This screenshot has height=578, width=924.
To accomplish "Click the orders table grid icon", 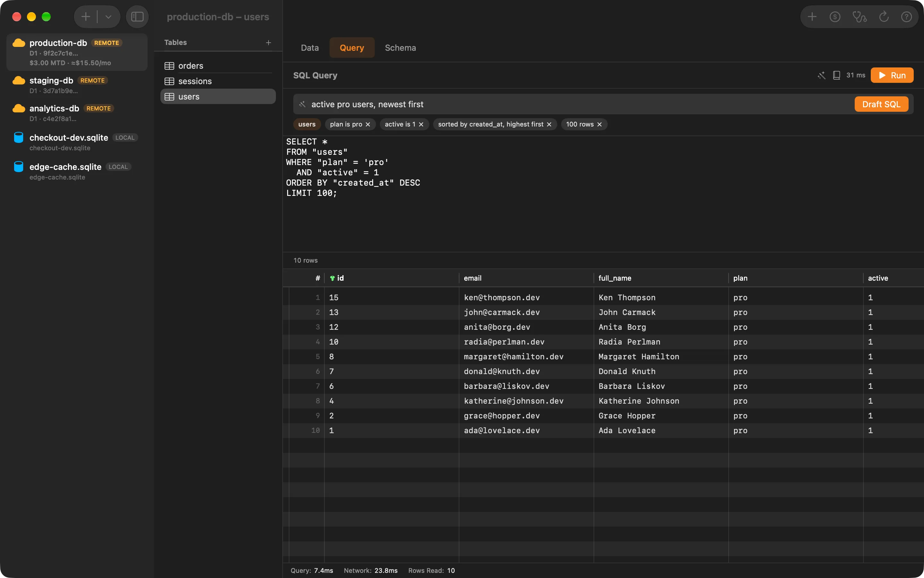I will [169, 66].
